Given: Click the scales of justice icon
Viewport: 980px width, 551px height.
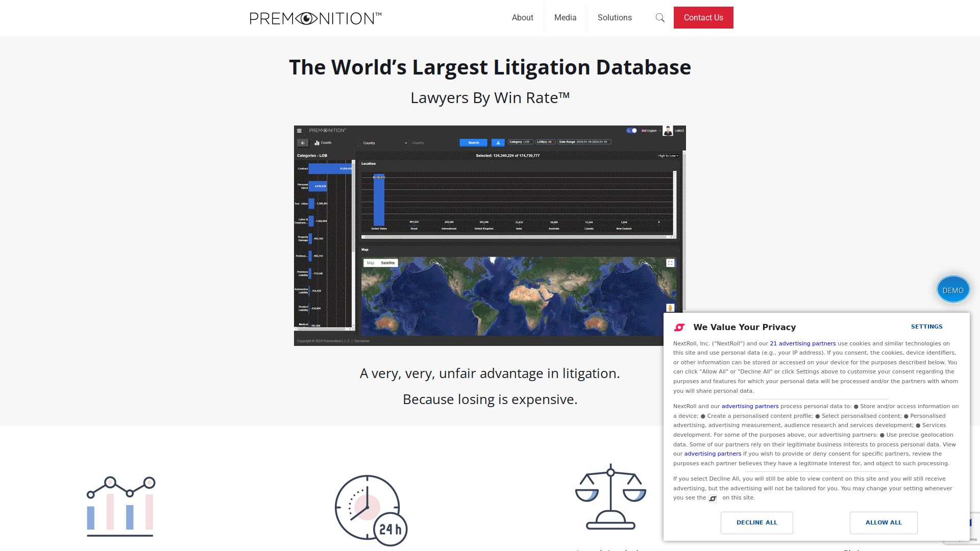Looking at the screenshot, I should pos(610,497).
